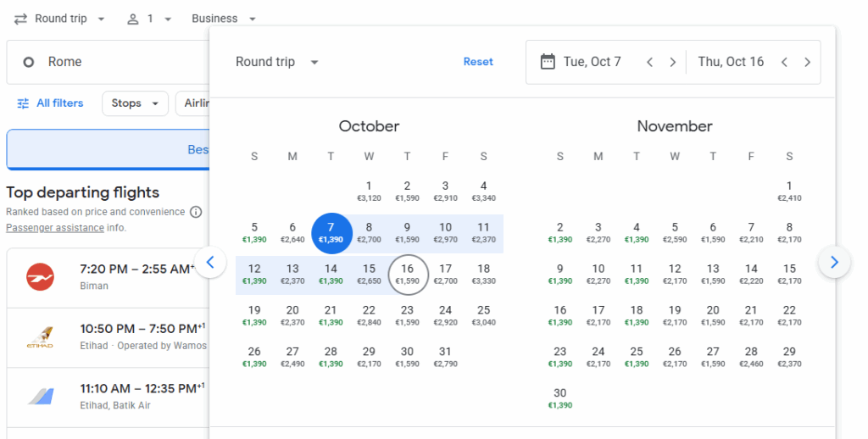Reset the selected dates
This screenshot has width=868, height=439.
point(478,62)
